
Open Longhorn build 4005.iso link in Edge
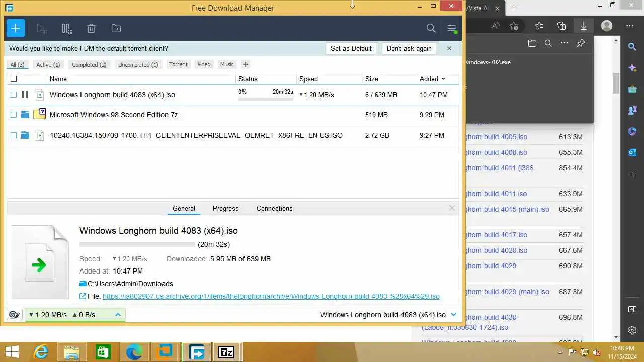coord(496,137)
